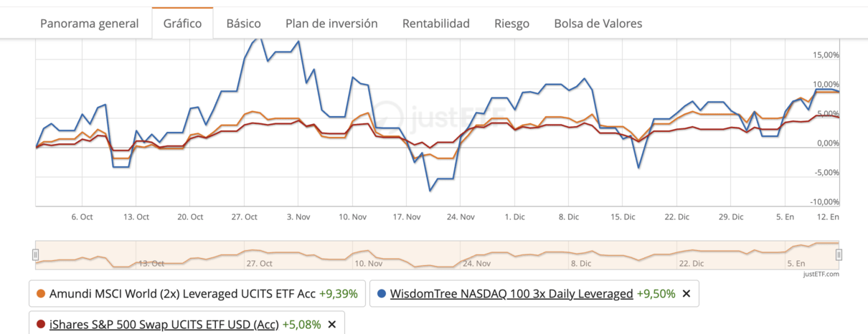Grab the right range navigator handle
868x334 pixels.
click(x=839, y=254)
